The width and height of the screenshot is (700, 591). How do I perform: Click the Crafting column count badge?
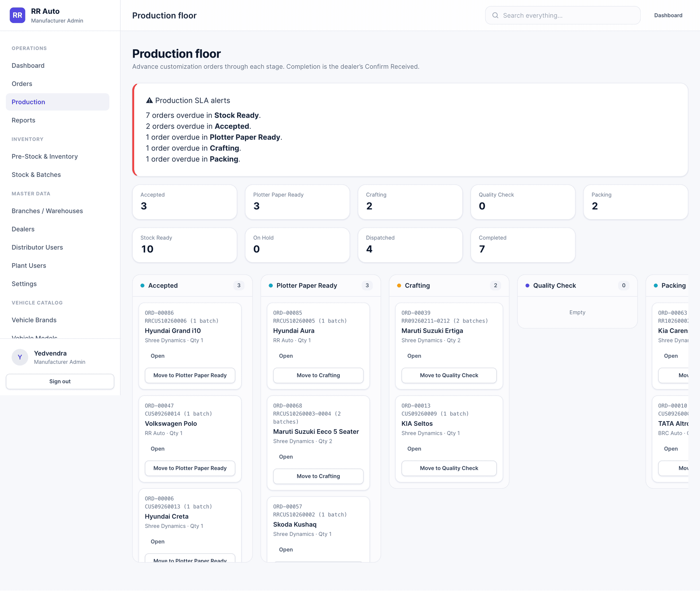click(495, 285)
